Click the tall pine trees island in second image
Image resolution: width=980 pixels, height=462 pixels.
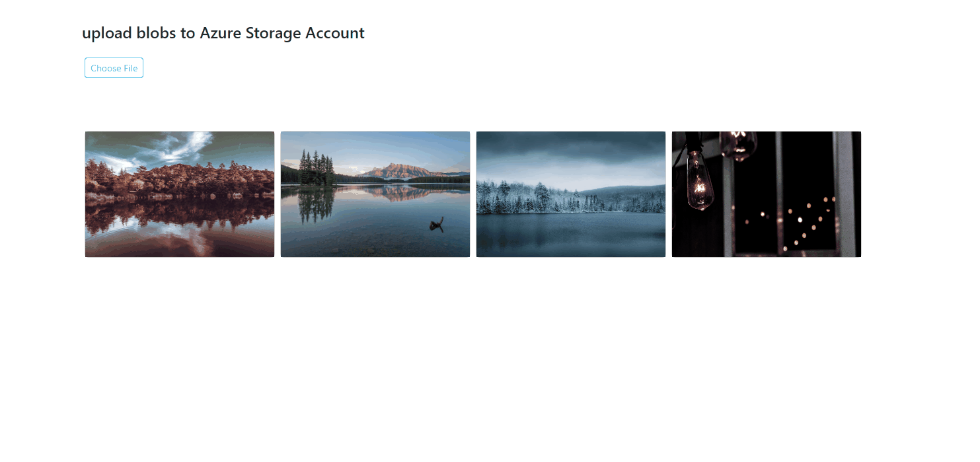click(317, 168)
